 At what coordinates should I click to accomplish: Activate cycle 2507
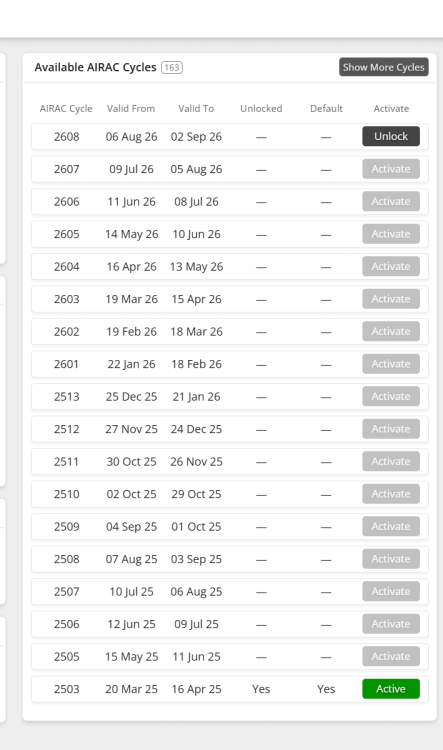pos(391,592)
